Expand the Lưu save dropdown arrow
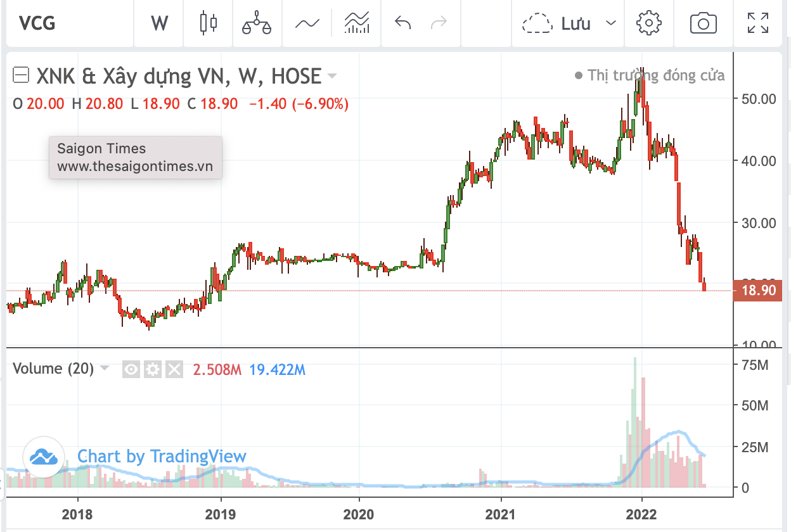This screenshot has width=791, height=532. 611,23
